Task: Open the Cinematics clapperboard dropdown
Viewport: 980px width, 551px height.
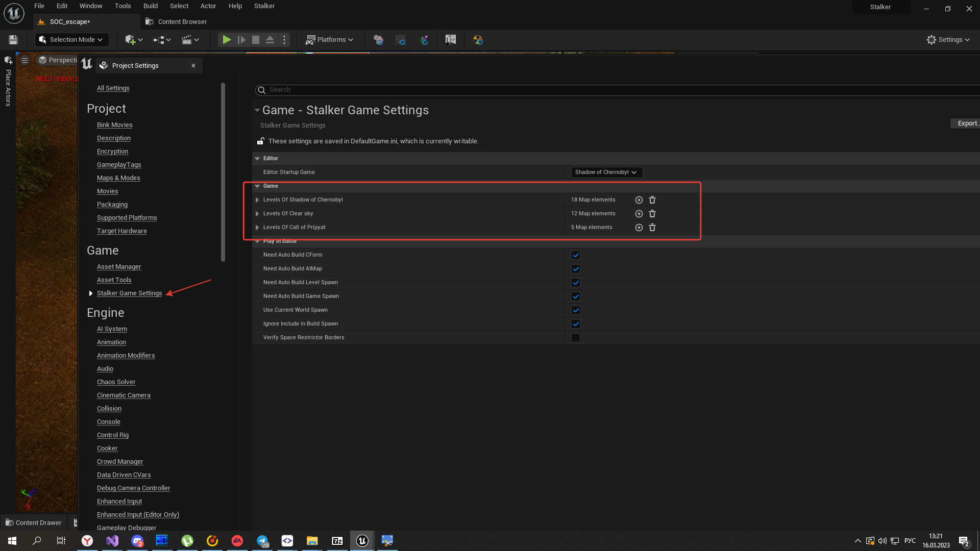Action: pyautogui.click(x=190, y=40)
